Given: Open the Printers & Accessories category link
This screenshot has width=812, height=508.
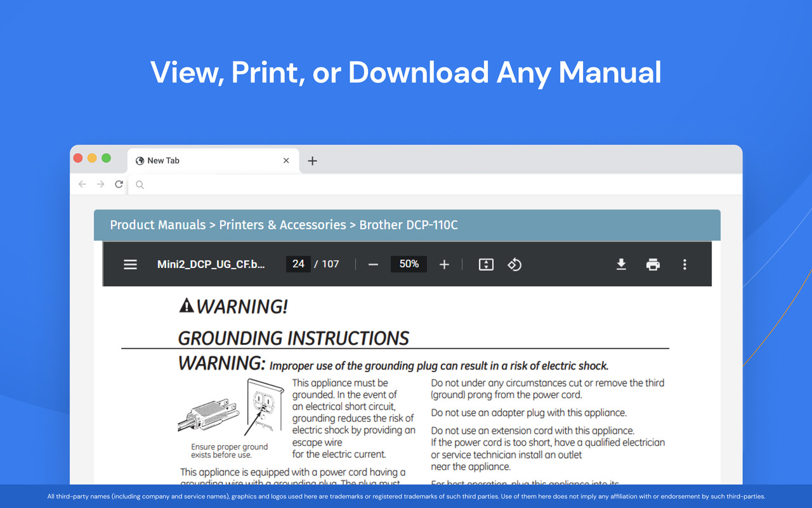Looking at the screenshot, I should click(282, 225).
